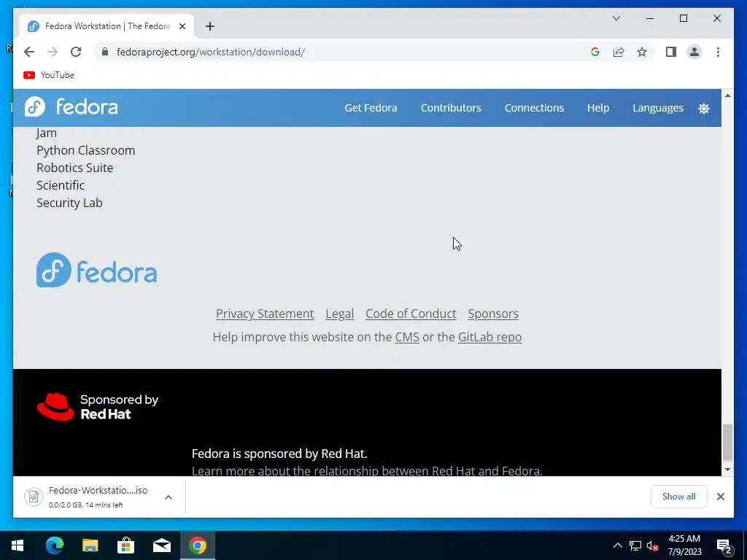Close the downloads bar
Viewport: 747px width, 560px height.
point(720,497)
